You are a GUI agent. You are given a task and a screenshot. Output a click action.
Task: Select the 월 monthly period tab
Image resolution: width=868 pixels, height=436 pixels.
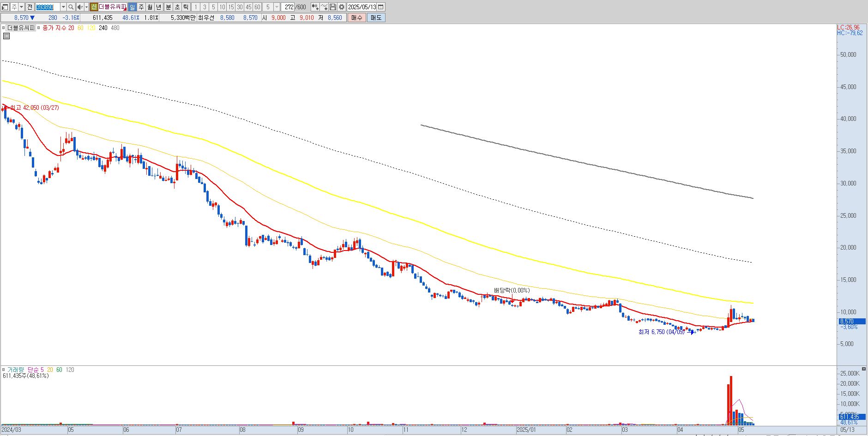tap(150, 7)
